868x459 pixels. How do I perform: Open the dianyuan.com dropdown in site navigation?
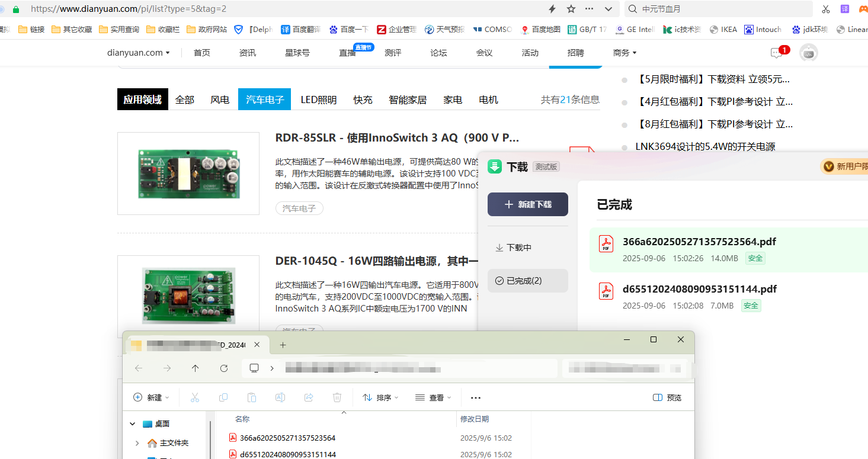click(x=139, y=53)
